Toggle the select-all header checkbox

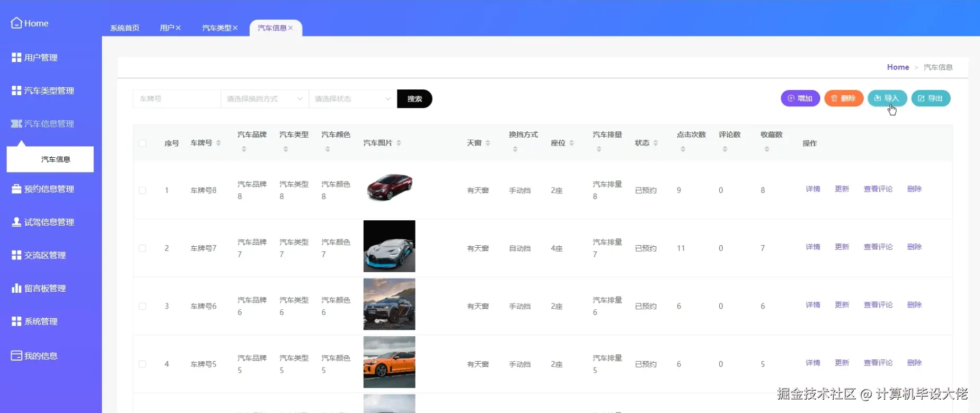coord(143,143)
